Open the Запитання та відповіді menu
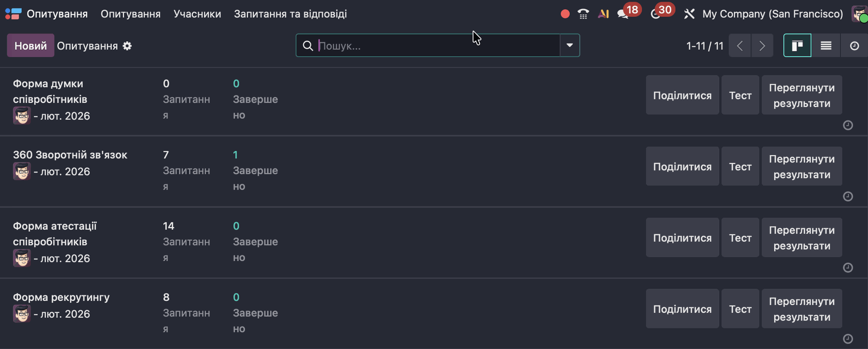868x349 pixels. (x=290, y=14)
